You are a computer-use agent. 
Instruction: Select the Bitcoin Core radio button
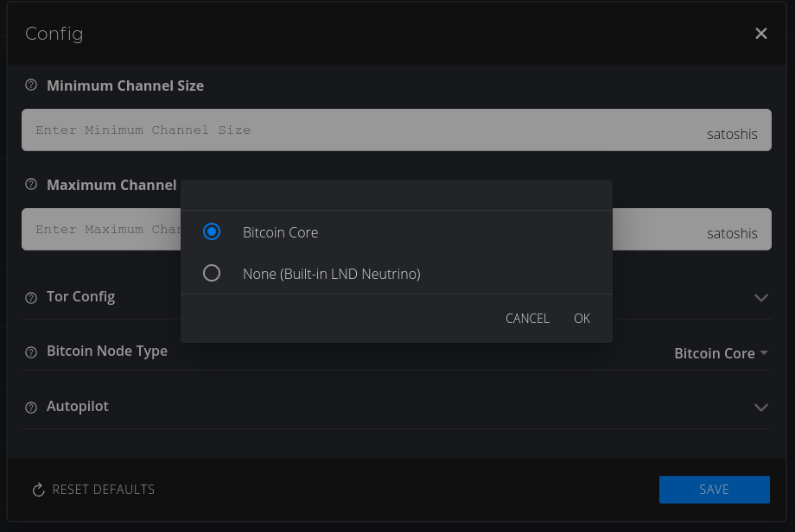pyautogui.click(x=212, y=232)
